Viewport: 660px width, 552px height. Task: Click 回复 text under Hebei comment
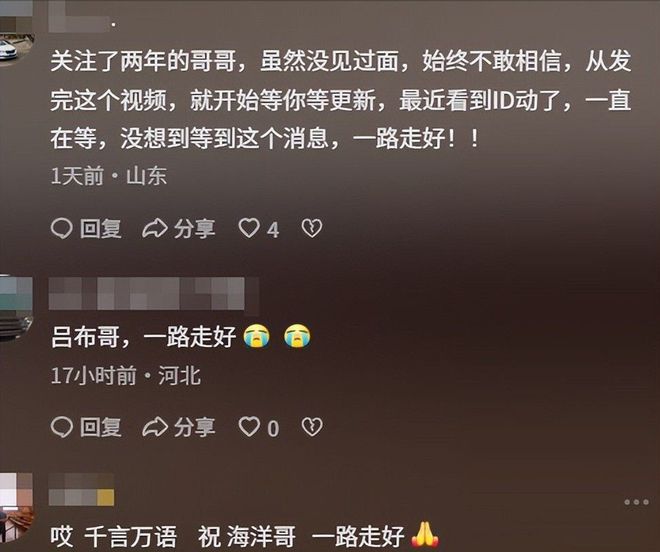coord(101,427)
